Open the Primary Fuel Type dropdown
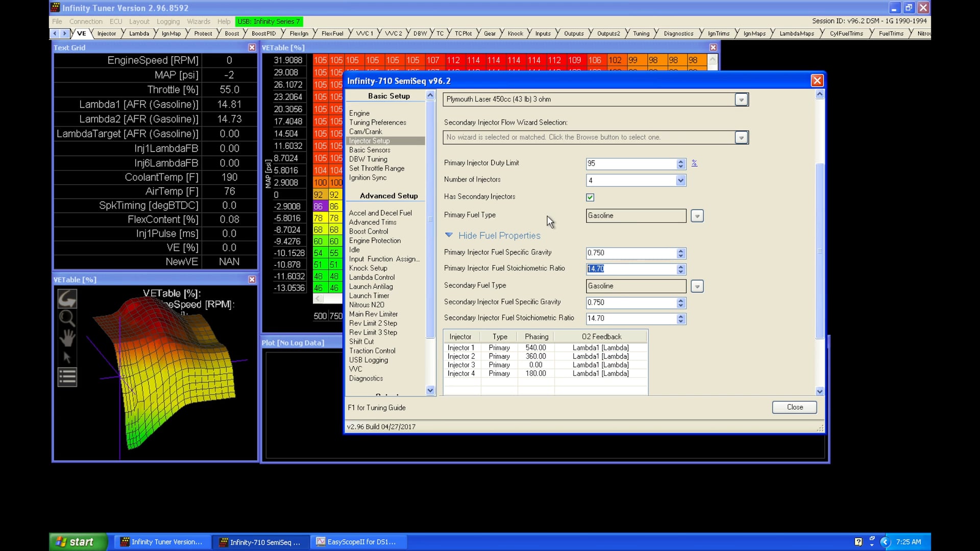The width and height of the screenshot is (980, 551). (697, 216)
